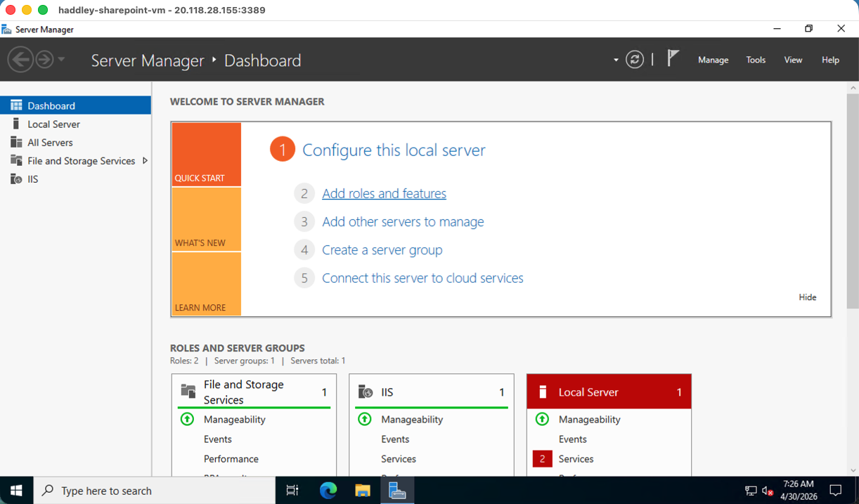
Task: Click the Dashboard sidebar icon
Action: (x=16, y=105)
